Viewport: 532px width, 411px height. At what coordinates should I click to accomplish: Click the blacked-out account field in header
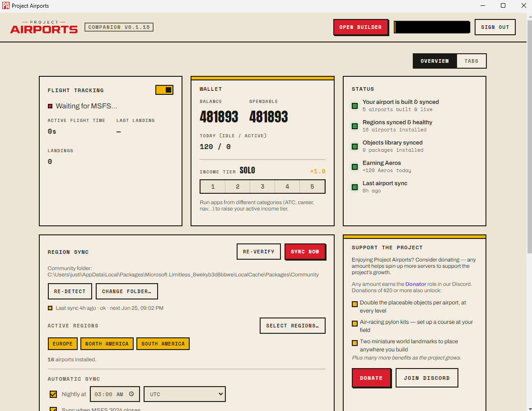pos(432,27)
